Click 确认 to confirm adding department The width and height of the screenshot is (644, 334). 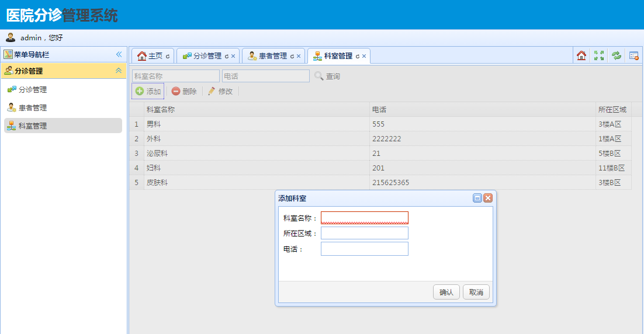click(x=446, y=292)
